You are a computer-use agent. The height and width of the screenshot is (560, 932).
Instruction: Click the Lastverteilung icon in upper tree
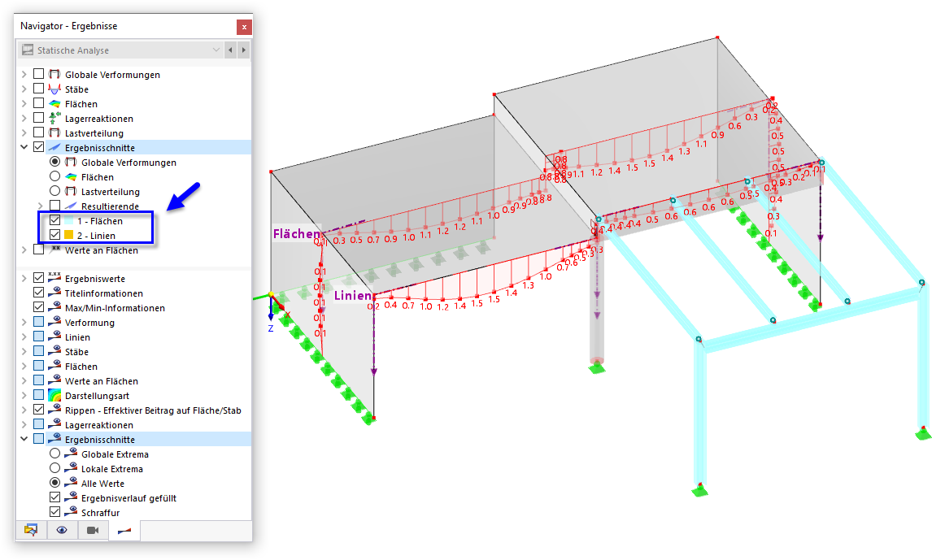tap(54, 133)
